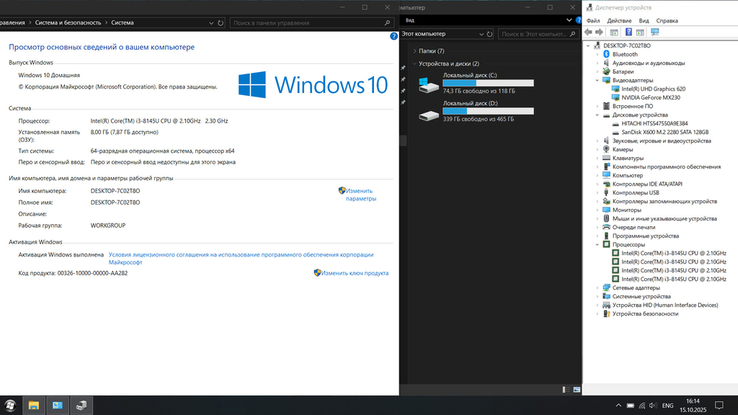Image resolution: width=738 pixels, height=415 pixels.
Task: Go to Система и безопасность breadcrumb
Action: click(x=68, y=23)
